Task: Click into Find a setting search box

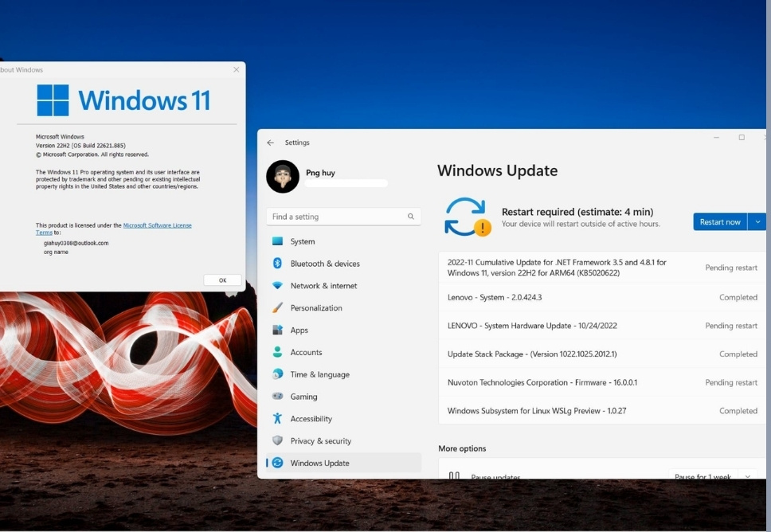Action: pyautogui.click(x=343, y=217)
